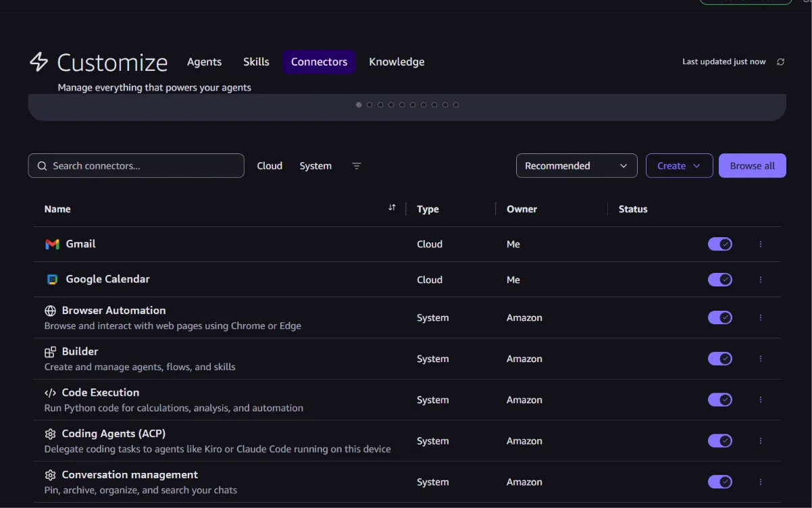Click the Code Execution brackets icon
Viewport: 812px width, 508px height.
coord(50,392)
